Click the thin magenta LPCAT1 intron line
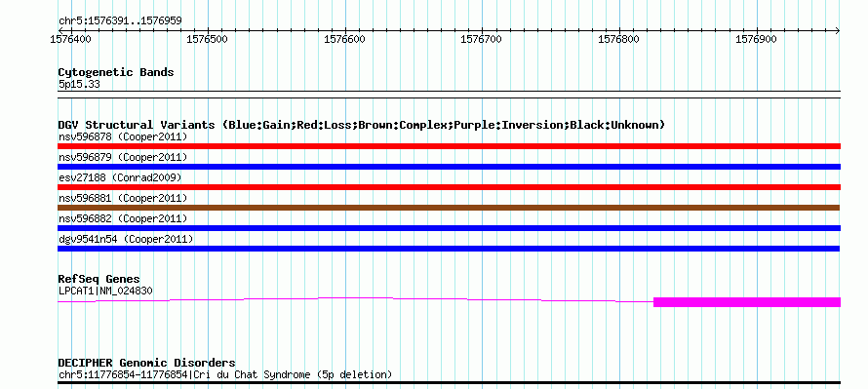 [355, 298]
